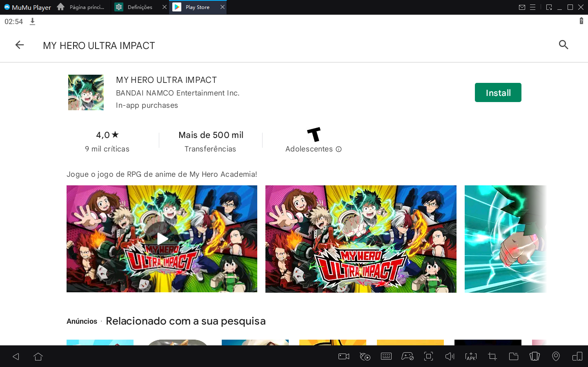Open search with the magnifier icon
This screenshot has height=367, width=588.
click(563, 45)
